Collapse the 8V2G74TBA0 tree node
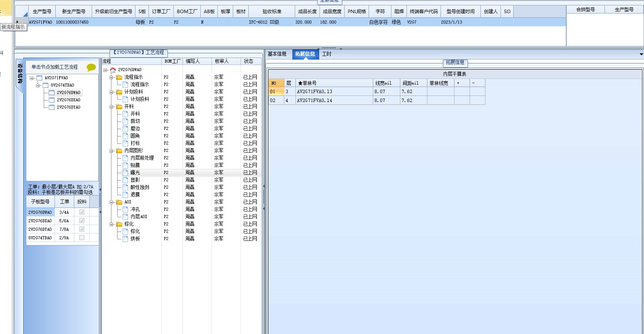The height and width of the screenshot is (334, 644). 38,85
